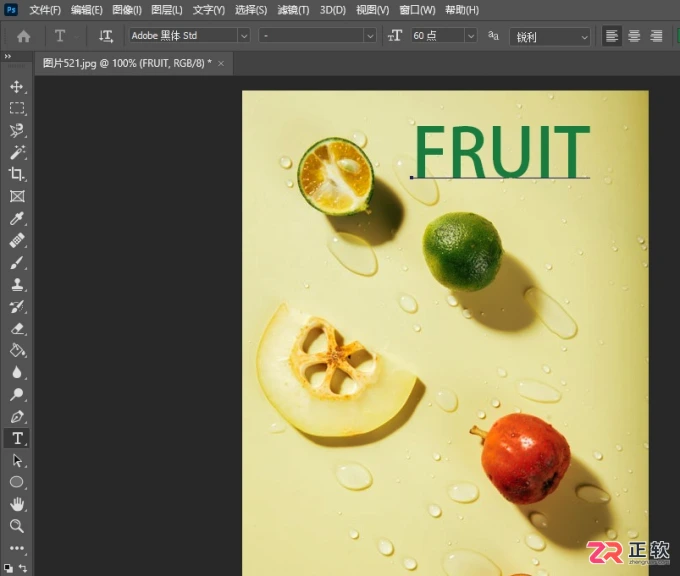Open the font style dropdown
The width and height of the screenshot is (680, 576).
[x=370, y=36]
